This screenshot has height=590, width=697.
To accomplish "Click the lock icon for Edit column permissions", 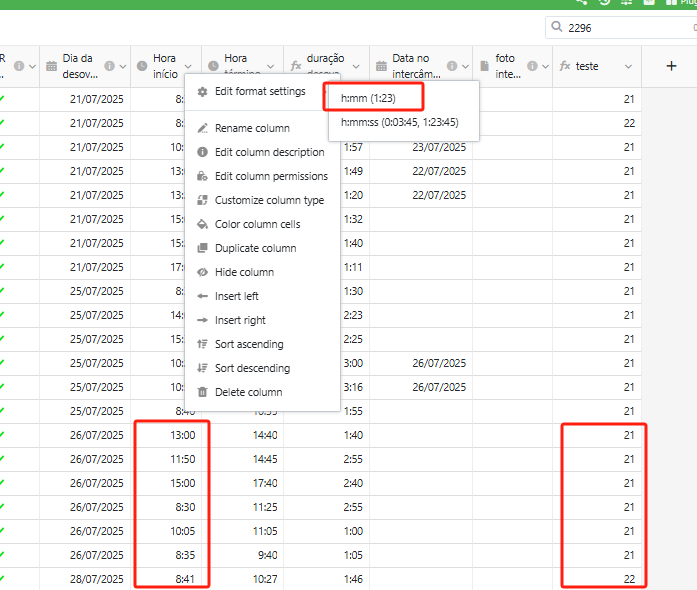I will click(x=203, y=176).
